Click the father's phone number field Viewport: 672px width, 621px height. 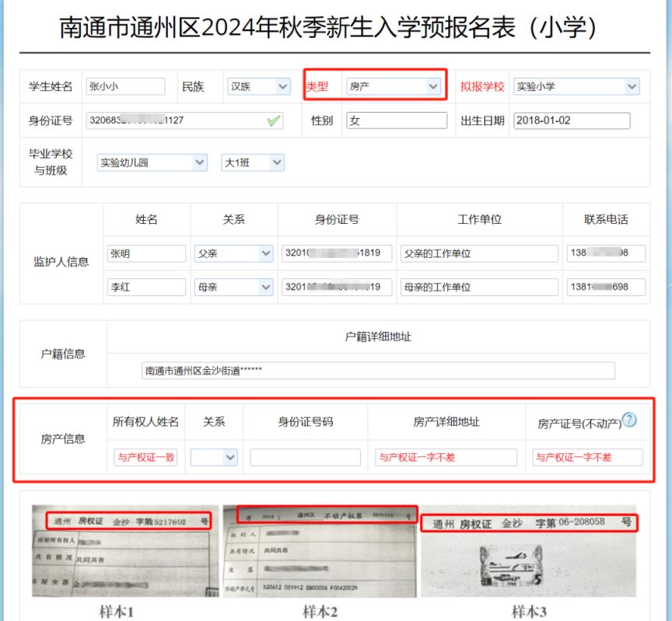point(606,253)
